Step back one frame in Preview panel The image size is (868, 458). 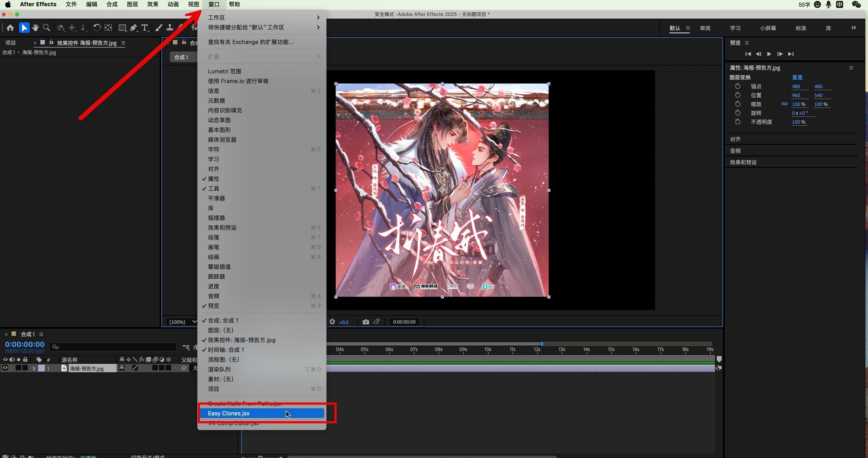click(759, 54)
